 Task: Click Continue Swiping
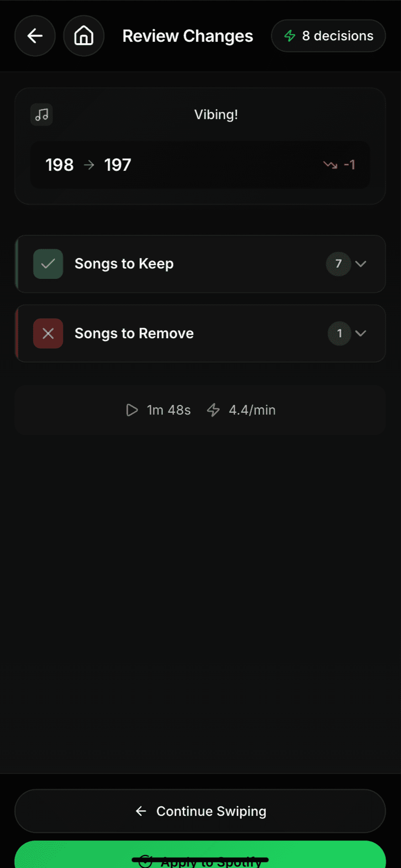[200, 811]
